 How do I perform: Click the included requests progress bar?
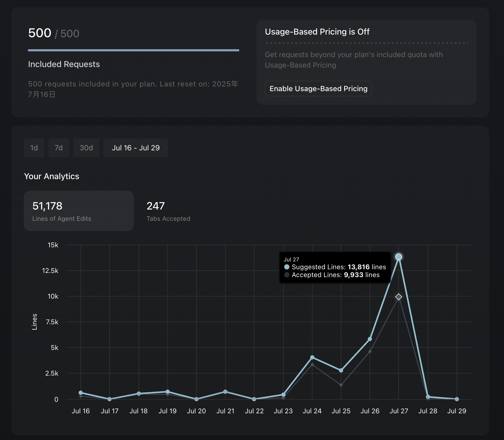coord(133,50)
